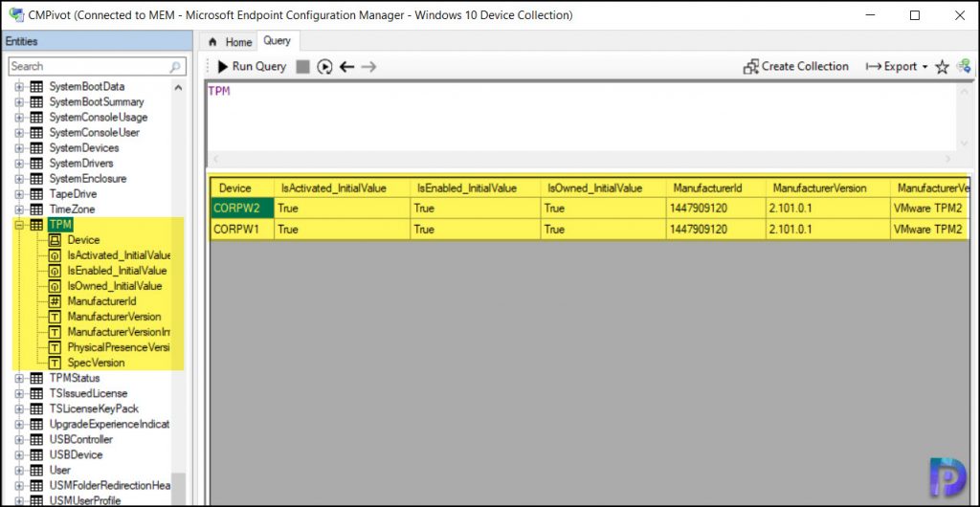980x507 pixels.
Task: Go forward with the right arrow
Action: [368, 67]
